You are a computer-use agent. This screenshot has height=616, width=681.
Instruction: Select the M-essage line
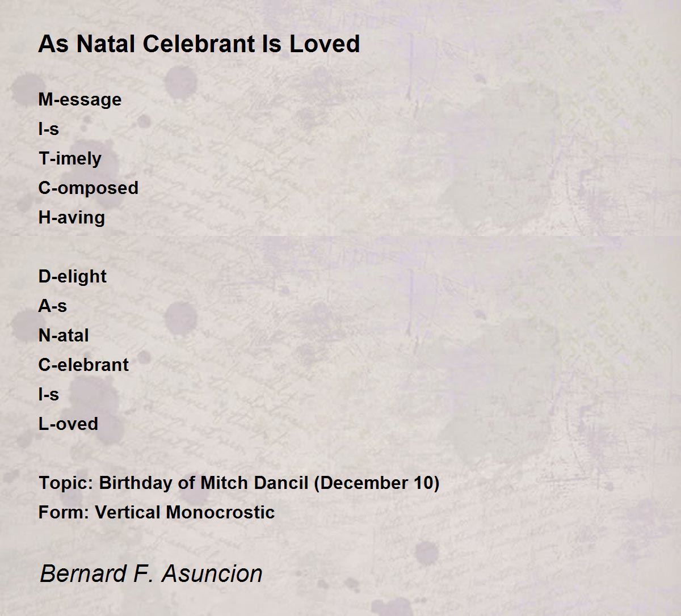point(80,100)
